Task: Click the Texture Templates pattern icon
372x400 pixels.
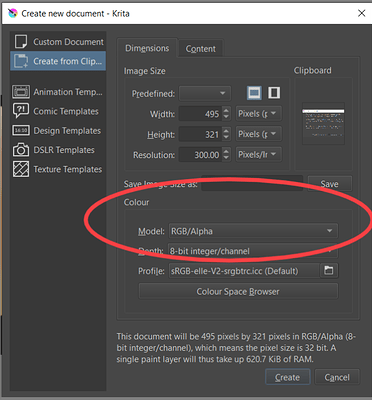Action: (x=21, y=169)
